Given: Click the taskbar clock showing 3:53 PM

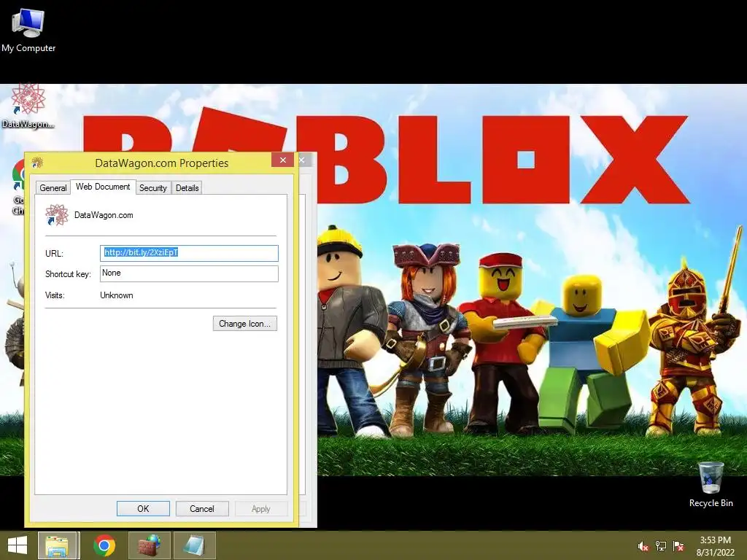Looking at the screenshot, I should coord(715,540).
